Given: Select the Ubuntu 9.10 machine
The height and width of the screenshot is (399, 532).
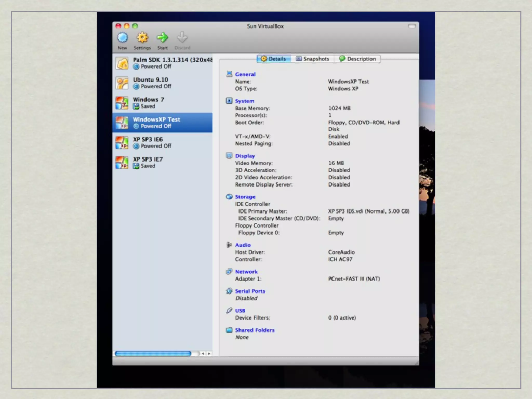Looking at the screenshot, I should [163, 83].
